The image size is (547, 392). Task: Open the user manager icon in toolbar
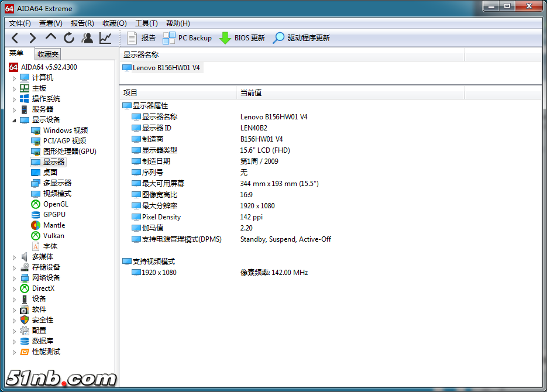pyautogui.click(x=87, y=38)
